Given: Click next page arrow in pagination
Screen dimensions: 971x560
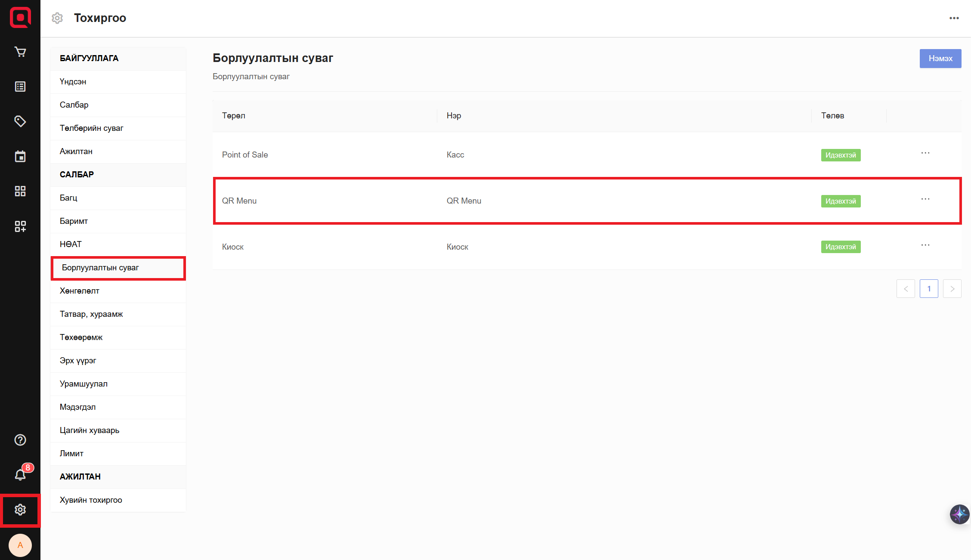Looking at the screenshot, I should tap(952, 289).
